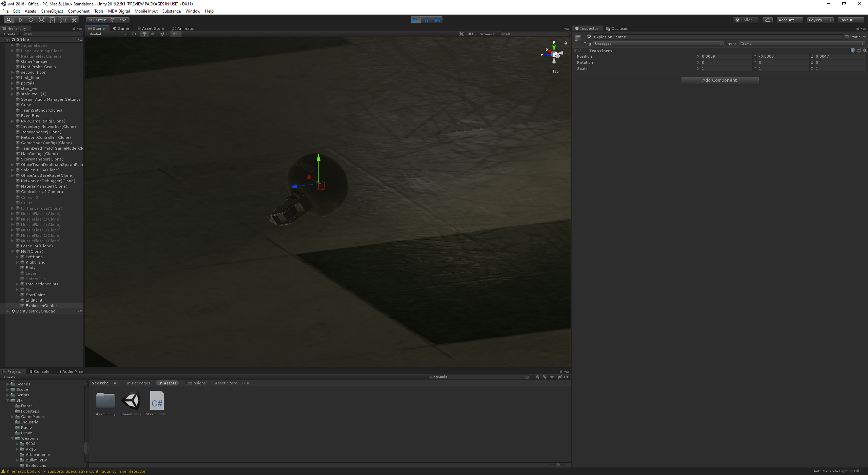Toggle scene view lighting lightbulb

click(144, 34)
